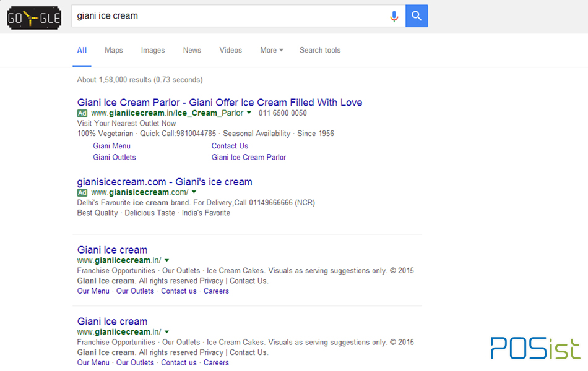Open the Contact Us ad sitelink
Screen dimensions: 588x371
[x=230, y=146]
